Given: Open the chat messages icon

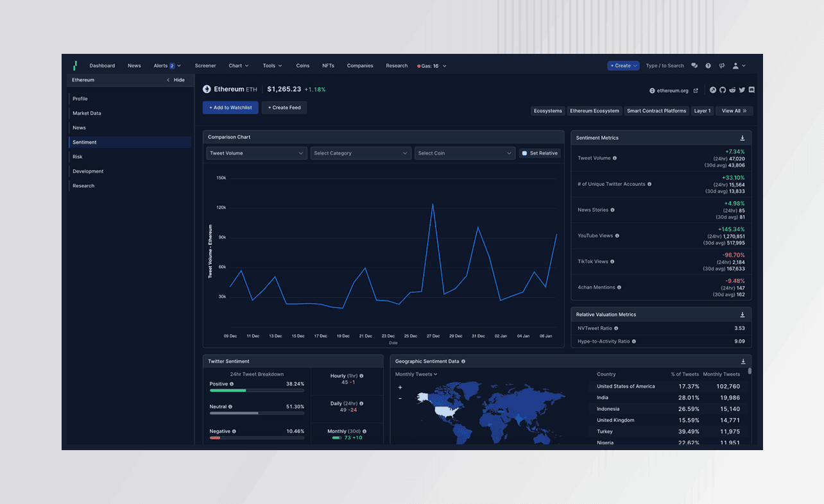Looking at the screenshot, I should click(694, 65).
